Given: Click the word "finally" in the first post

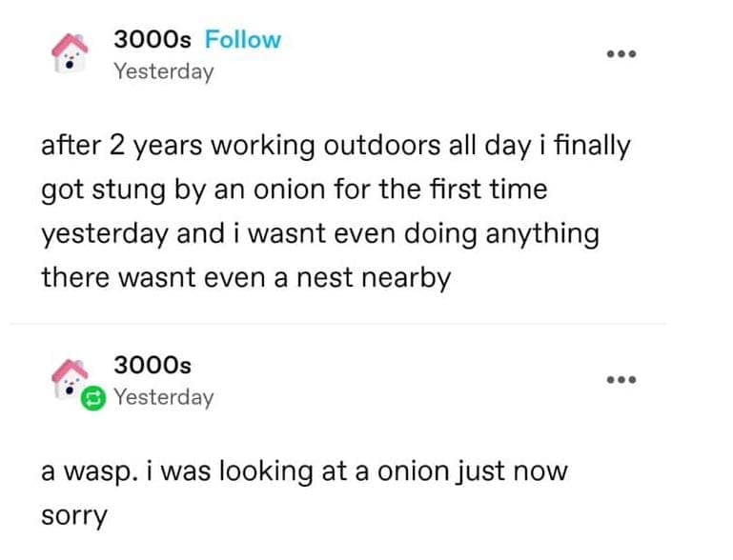Looking at the screenshot, I should click(592, 147).
